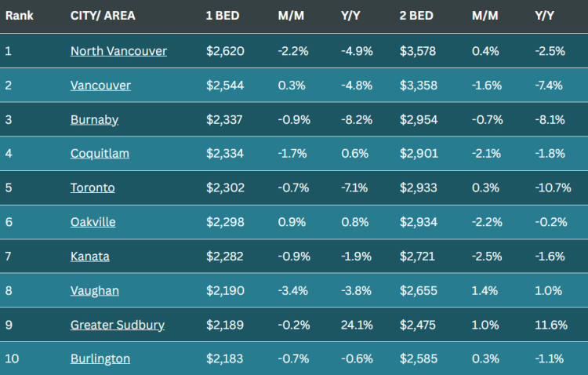The height and width of the screenshot is (375, 588).
Task: Click the Vancouver city link
Action: point(100,86)
